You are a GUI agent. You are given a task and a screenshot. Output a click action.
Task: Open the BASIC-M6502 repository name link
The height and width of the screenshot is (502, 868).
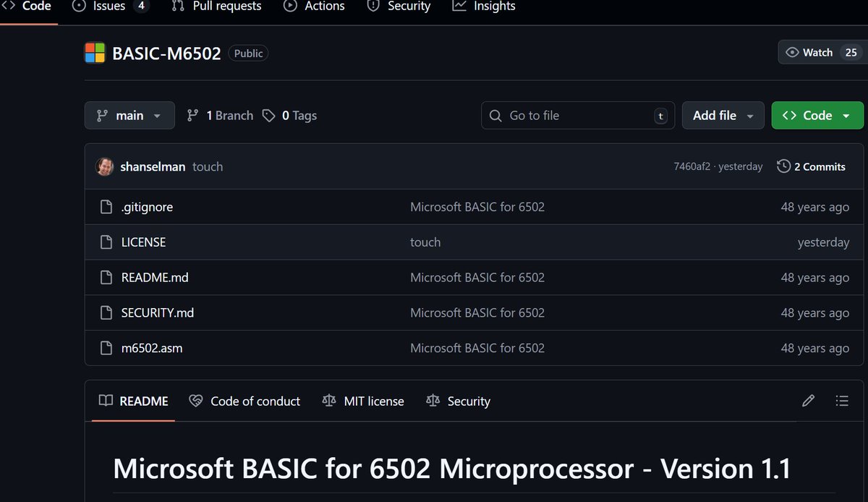(166, 54)
